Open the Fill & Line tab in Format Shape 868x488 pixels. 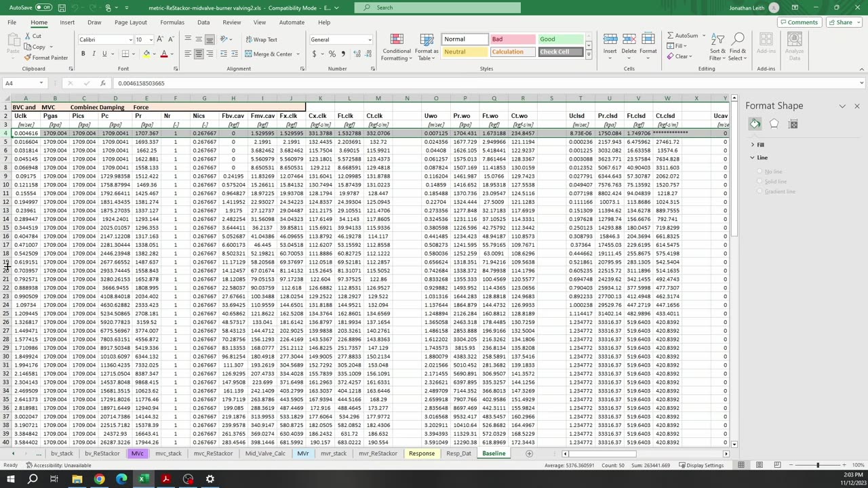pos(755,123)
